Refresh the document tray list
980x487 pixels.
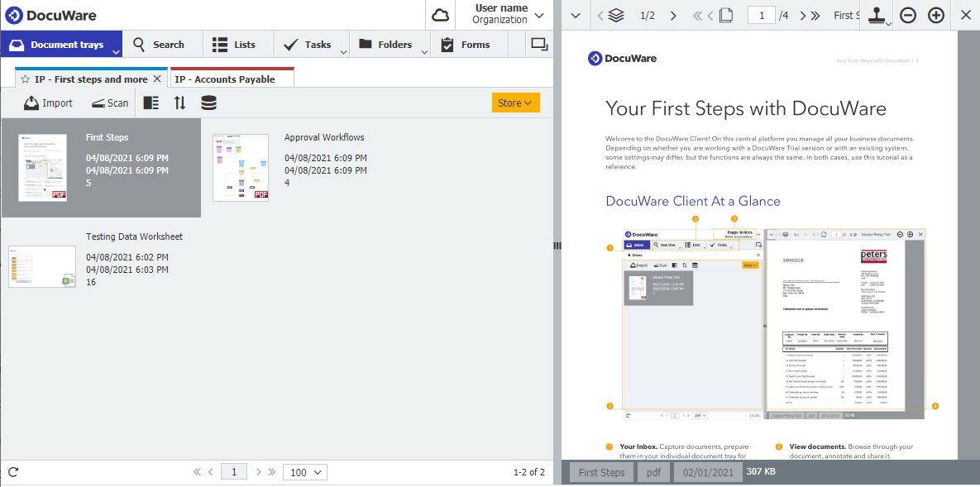12,471
